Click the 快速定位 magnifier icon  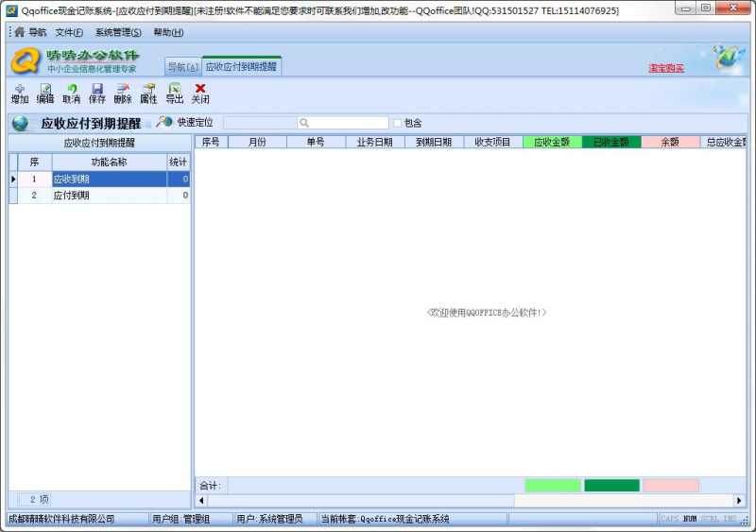point(164,122)
